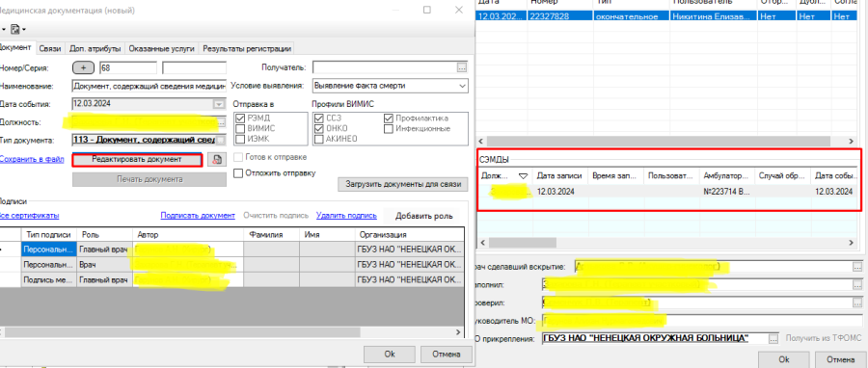868x368 pixels.
Task: Click the empty series field after 68
Action: coord(194,68)
